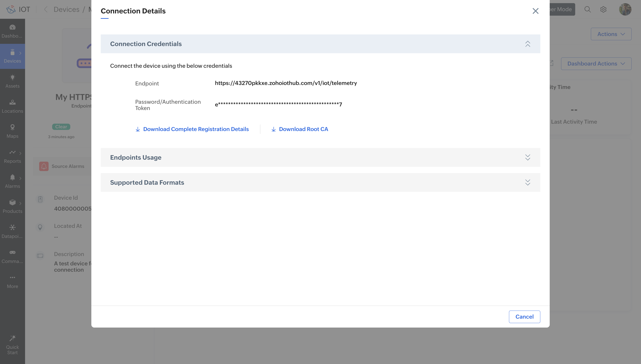Click the Cancel button
Screen dimensions: 641x364
tap(524, 317)
